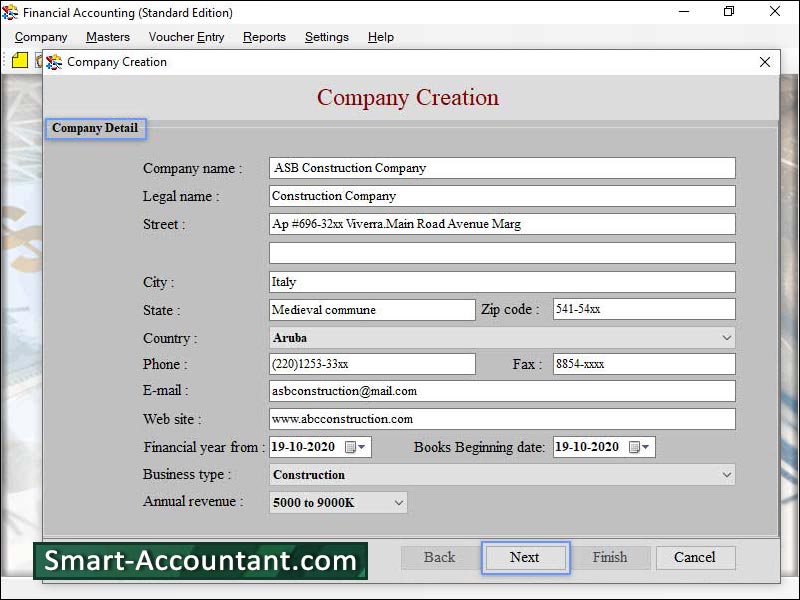Screen dimensions: 800x600
Task: Open the Masters menu
Action: click(x=107, y=37)
